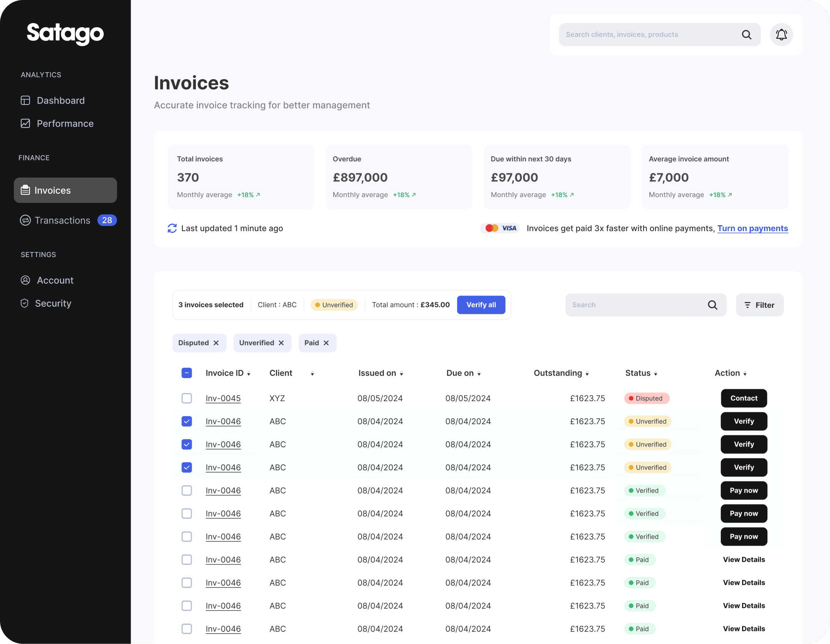
Task: Click the top search magnifier icon
Action: [746, 35]
